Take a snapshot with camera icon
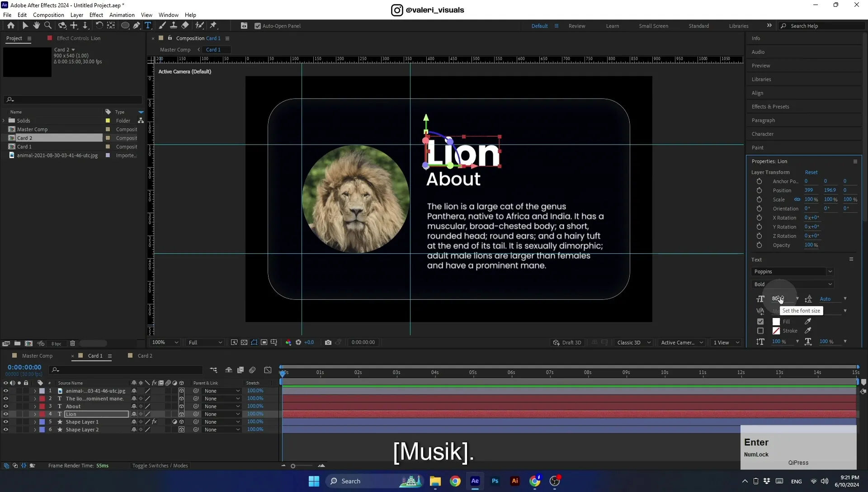Viewport: 868px width, 492px height. 328,342
